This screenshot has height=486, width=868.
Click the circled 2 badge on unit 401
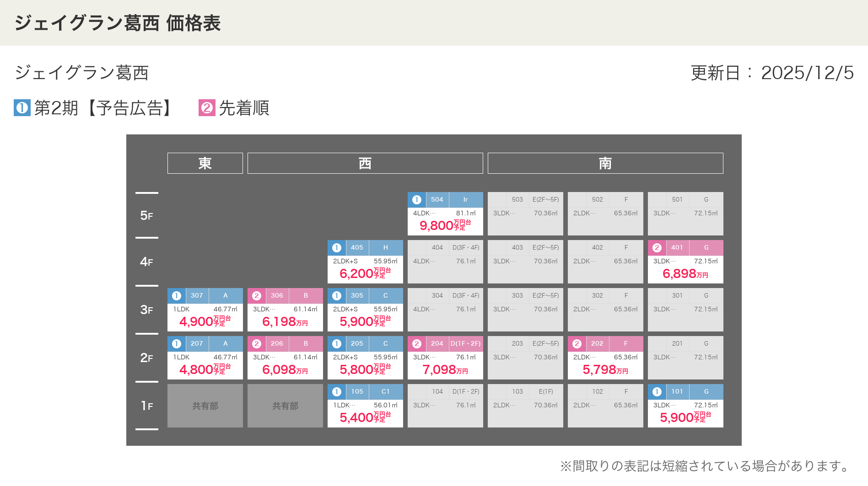click(657, 248)
